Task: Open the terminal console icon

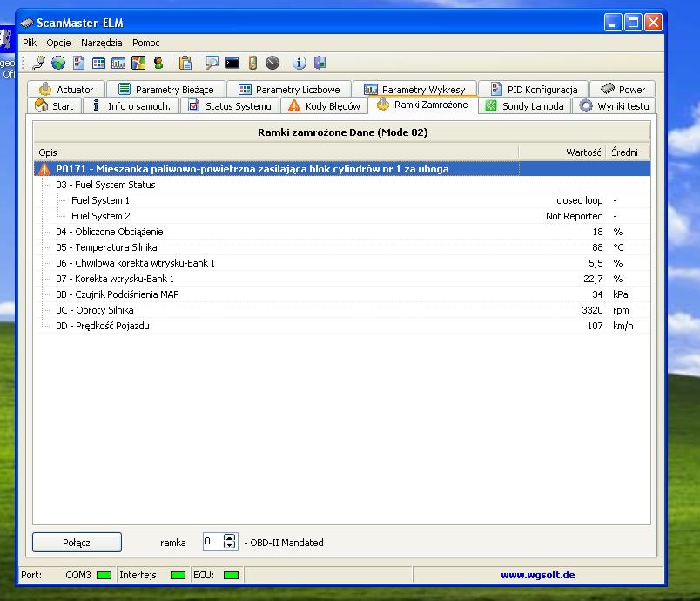Action: 232,63
